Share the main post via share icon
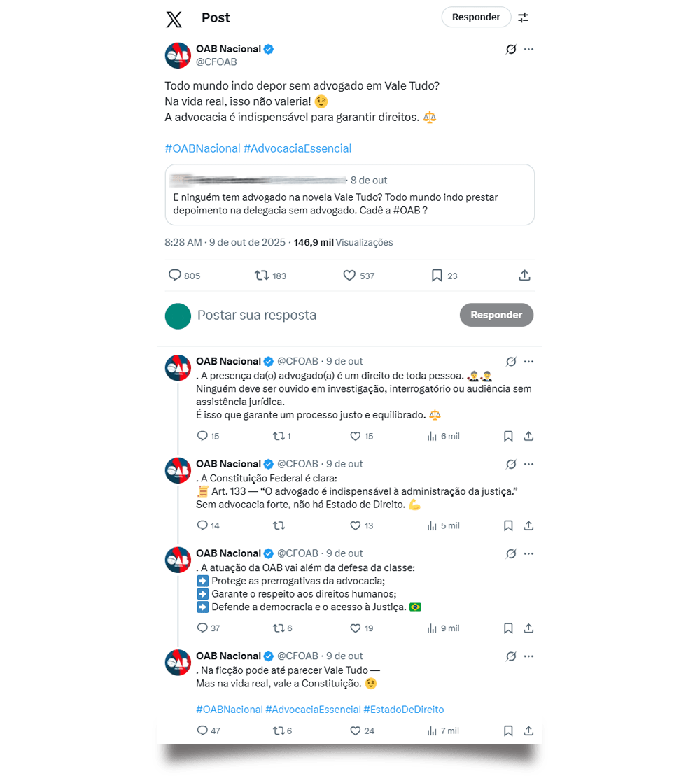Viewport: 700px width, 776px height. click(524, 276)
